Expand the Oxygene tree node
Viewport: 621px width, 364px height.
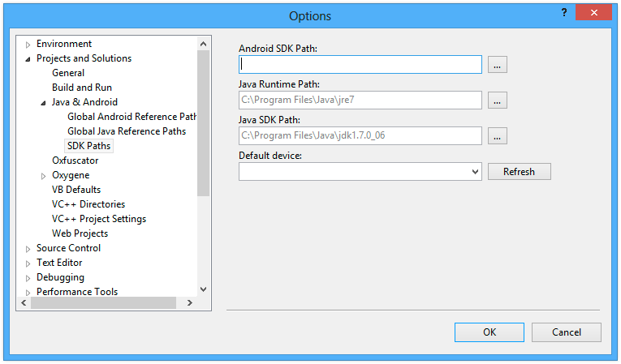click(x=43, y=176)
